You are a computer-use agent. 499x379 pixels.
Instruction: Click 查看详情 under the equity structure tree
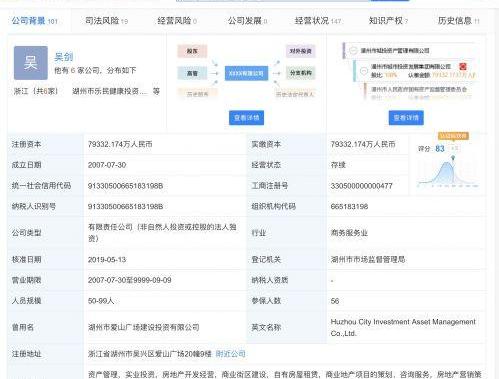click(x=406, y=118)
